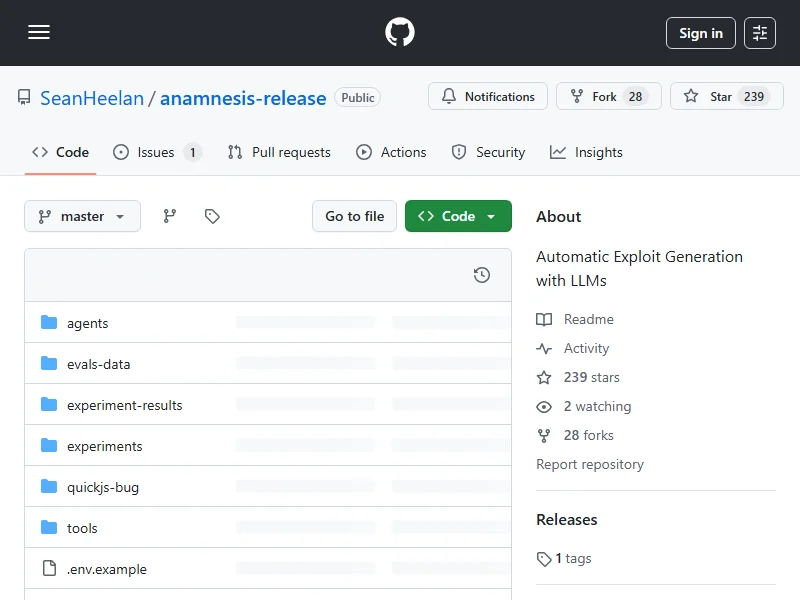Click the Sign in button
800x600 pixels.
(x=701, y=33)
